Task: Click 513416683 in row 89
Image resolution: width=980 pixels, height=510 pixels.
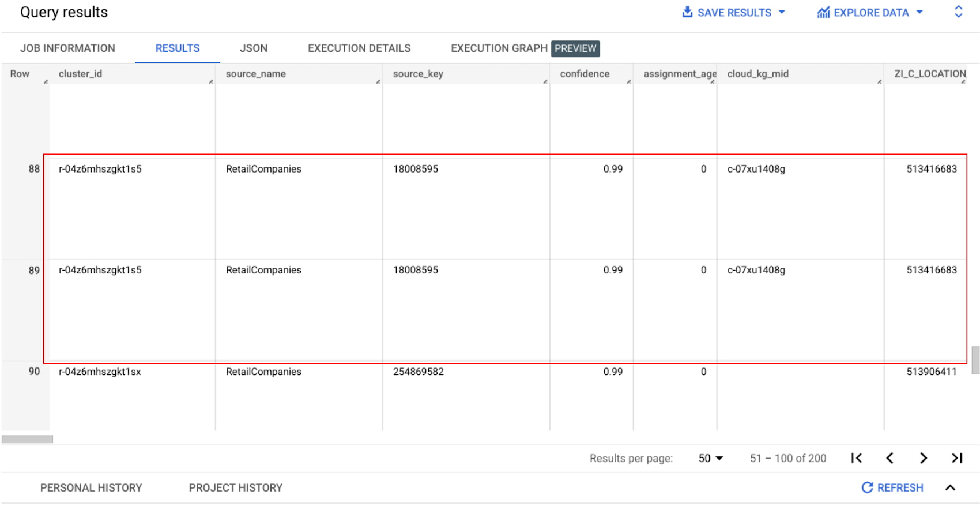Action: tap(932, 270)
